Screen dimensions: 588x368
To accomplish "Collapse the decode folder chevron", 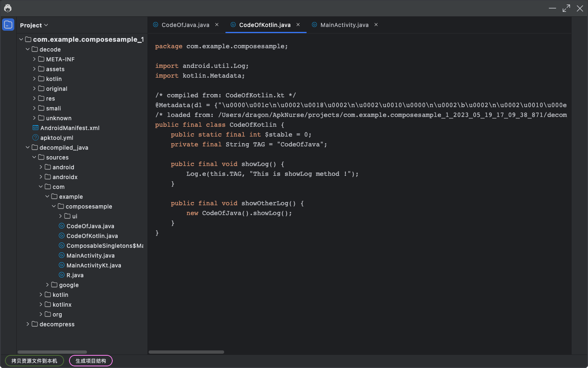I will tap(28, 49).
